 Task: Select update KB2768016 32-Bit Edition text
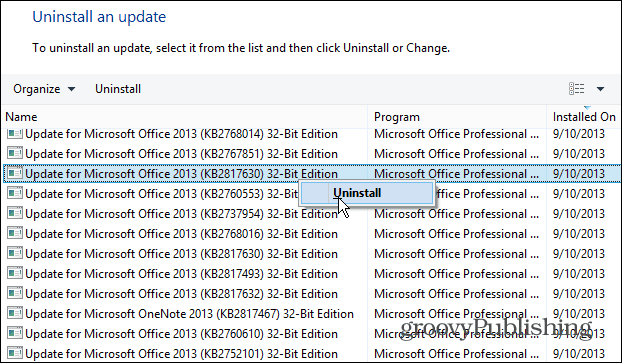pyautogui.click(x=181, y=234)
